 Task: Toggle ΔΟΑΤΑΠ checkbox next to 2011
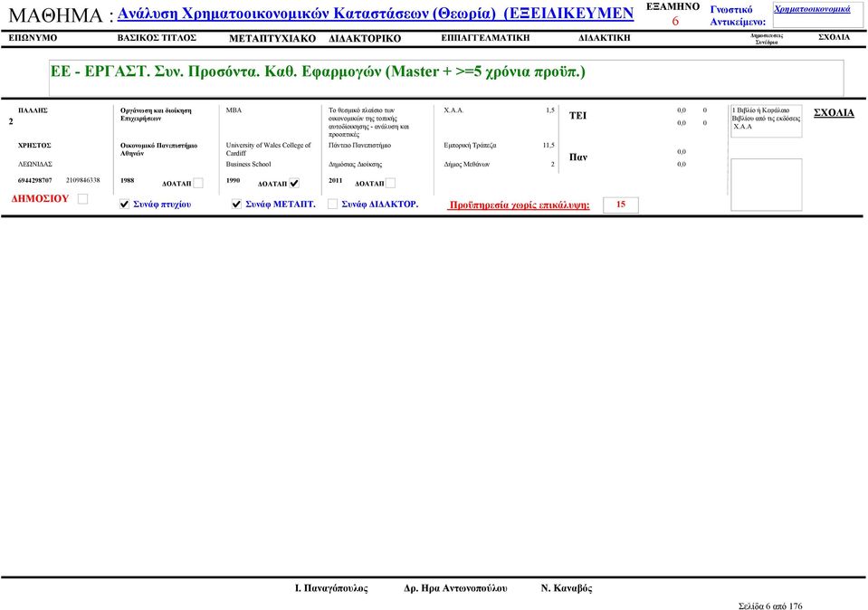click(x=390, y=183)
